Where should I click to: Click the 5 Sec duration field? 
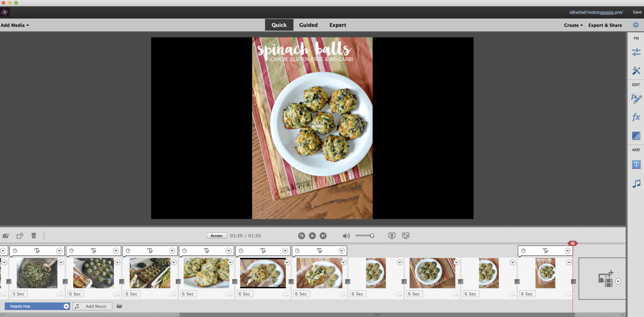pos(19,294)
